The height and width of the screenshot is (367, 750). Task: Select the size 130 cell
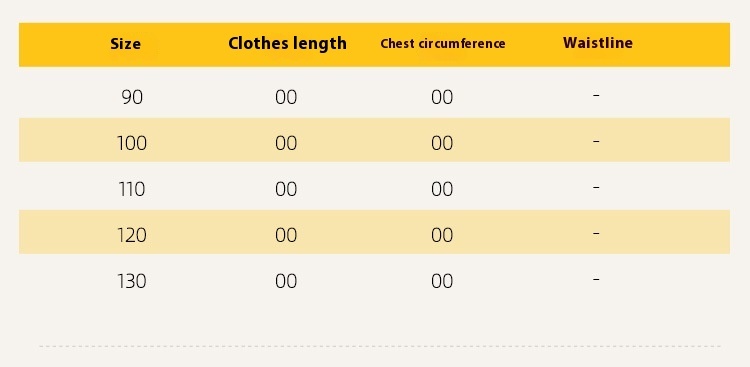point(132,281)
